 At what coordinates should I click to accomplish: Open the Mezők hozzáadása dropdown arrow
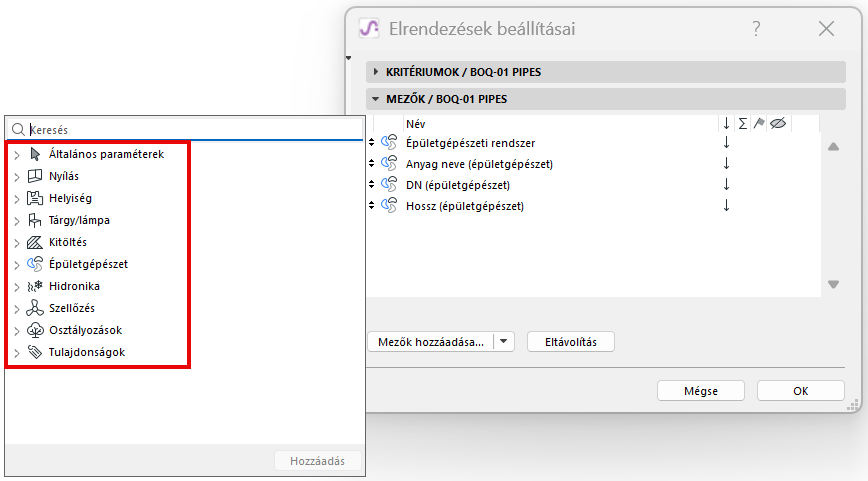coord(505,342)
